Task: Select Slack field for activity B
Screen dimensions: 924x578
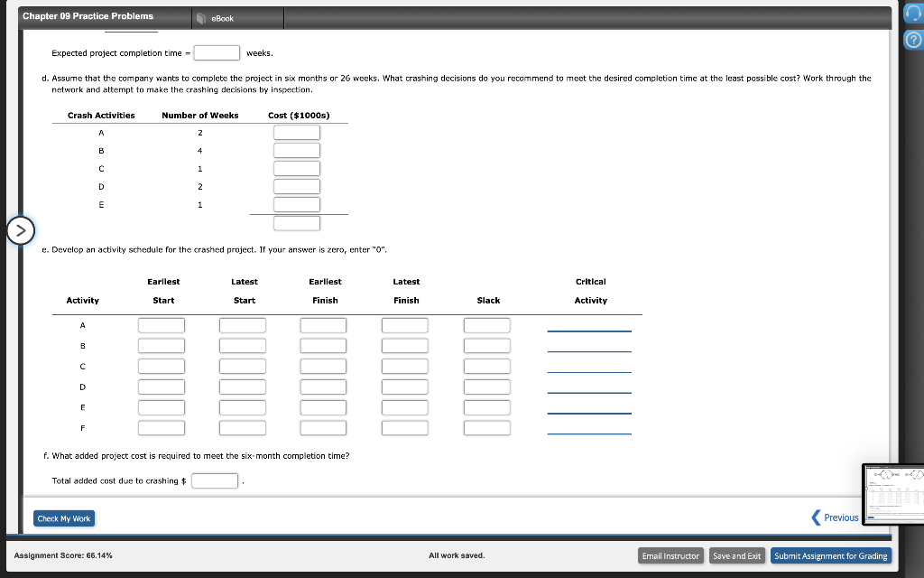Action: pos(486,346)
